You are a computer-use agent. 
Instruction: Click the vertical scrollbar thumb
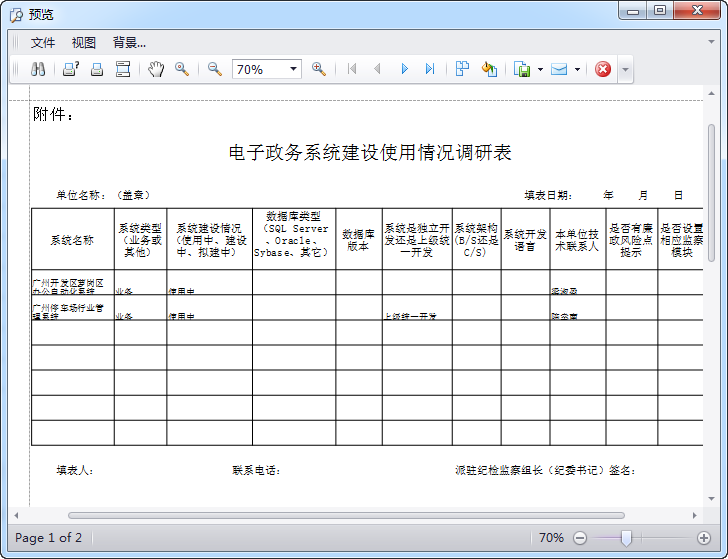pos(711,193)
